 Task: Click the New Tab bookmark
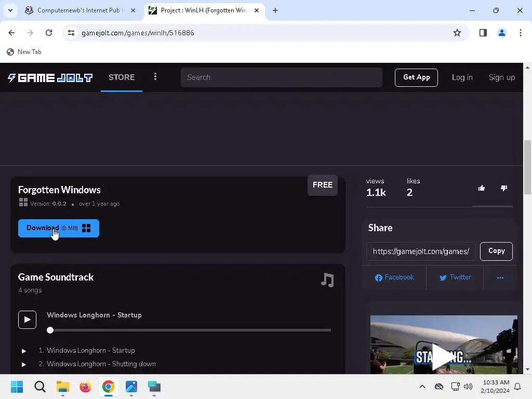24,52
